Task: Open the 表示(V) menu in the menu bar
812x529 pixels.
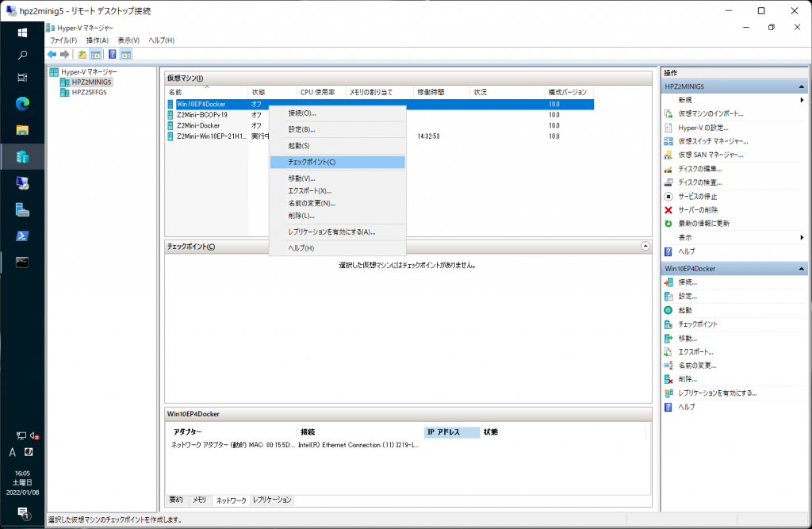Action: pyautogui.click(x=128, y=40)
